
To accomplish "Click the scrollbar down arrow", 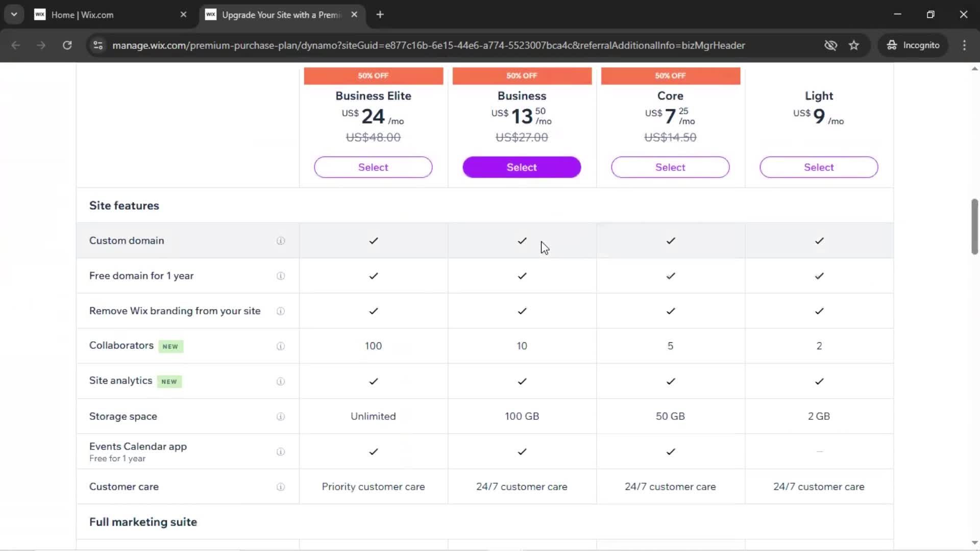I will click(x=974, y=543).
